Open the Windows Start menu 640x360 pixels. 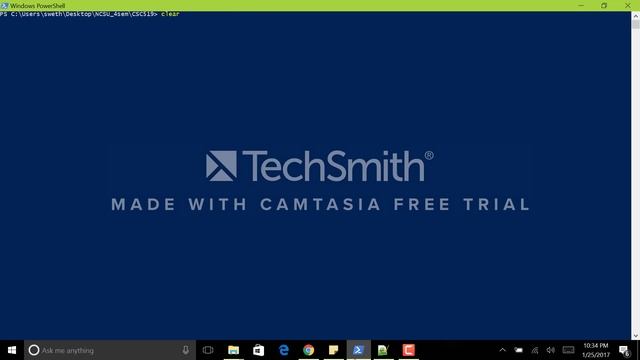[12, 350]
